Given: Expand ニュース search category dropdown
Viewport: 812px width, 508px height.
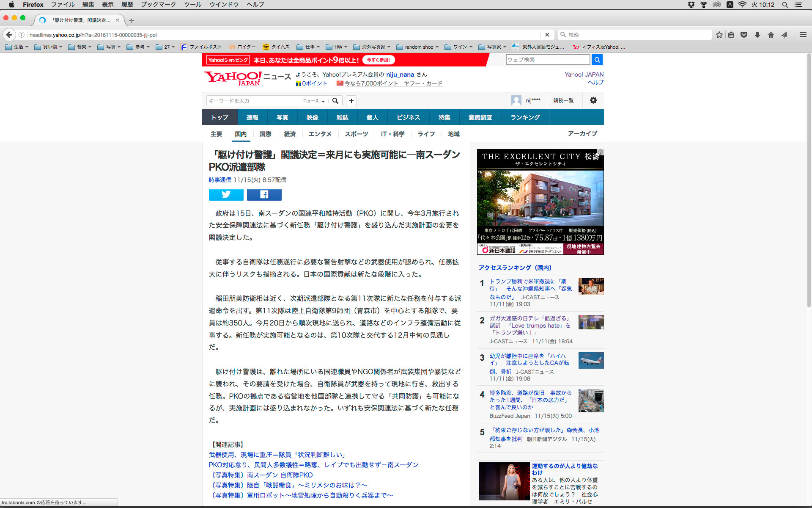Looking at the screenshot, I should click(314, 101).
